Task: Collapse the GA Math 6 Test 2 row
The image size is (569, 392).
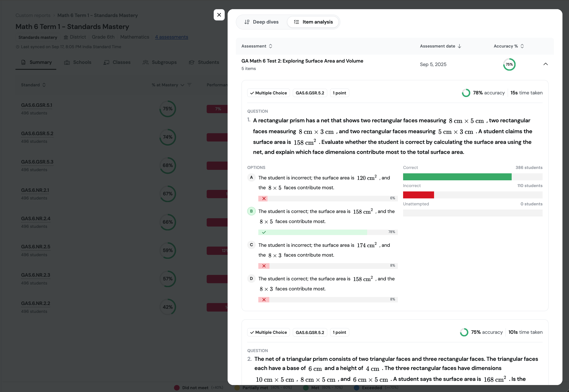Action: point(545,64)
